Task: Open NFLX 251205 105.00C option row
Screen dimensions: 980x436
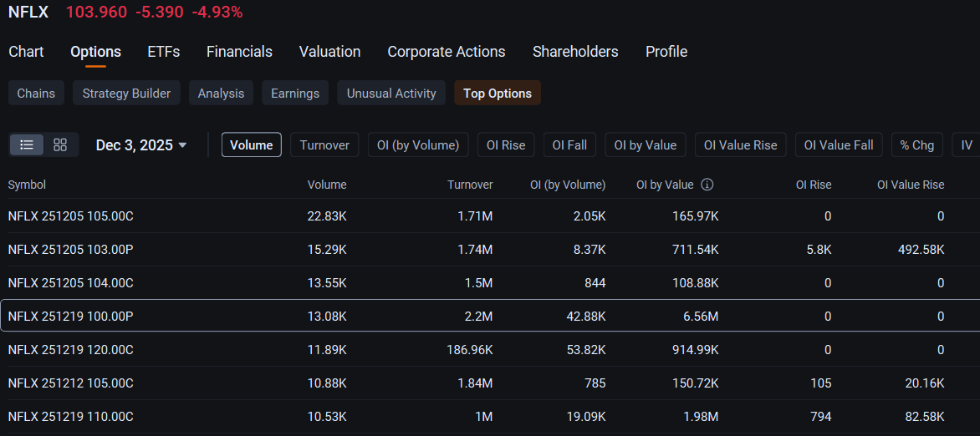Action: (x=490, y=216)
